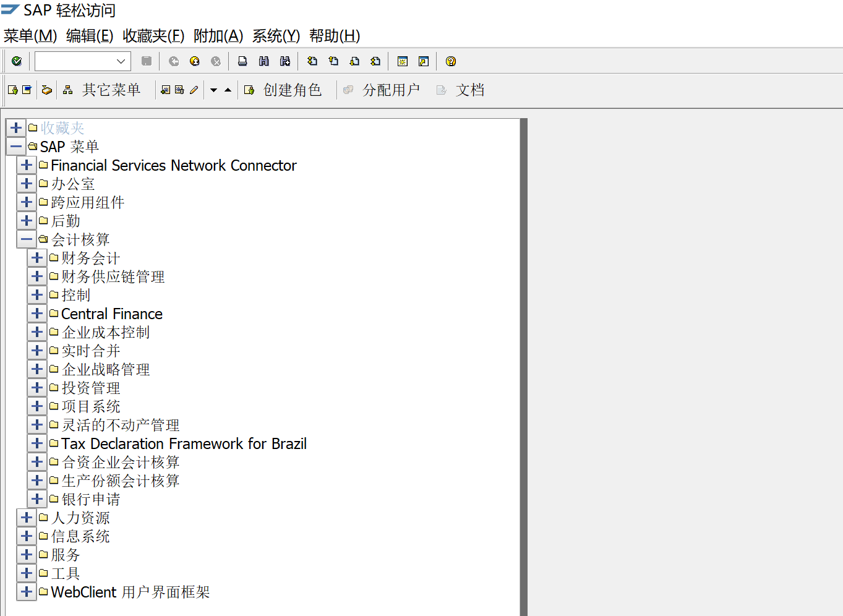Select the 灵活的不动产管理 folder label

click(x=121, y=425)
